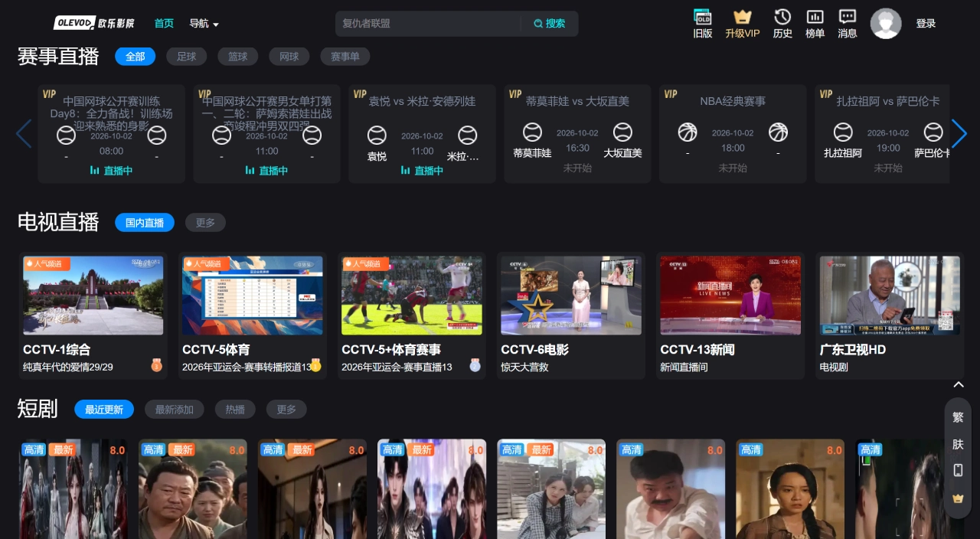
Task: Click 更多 in 短剧 section
Action: 286,410
